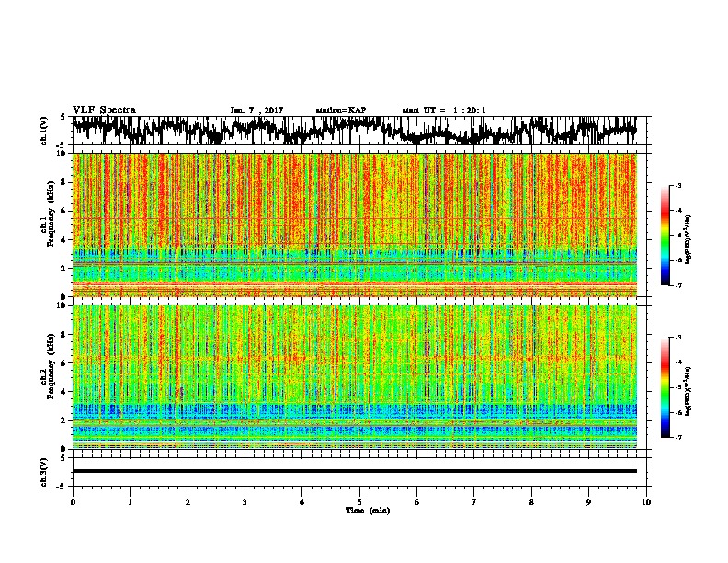This screenshot has height=563, width=728.
Task: Click time axis tick label "8"
Action: [531, 502]
